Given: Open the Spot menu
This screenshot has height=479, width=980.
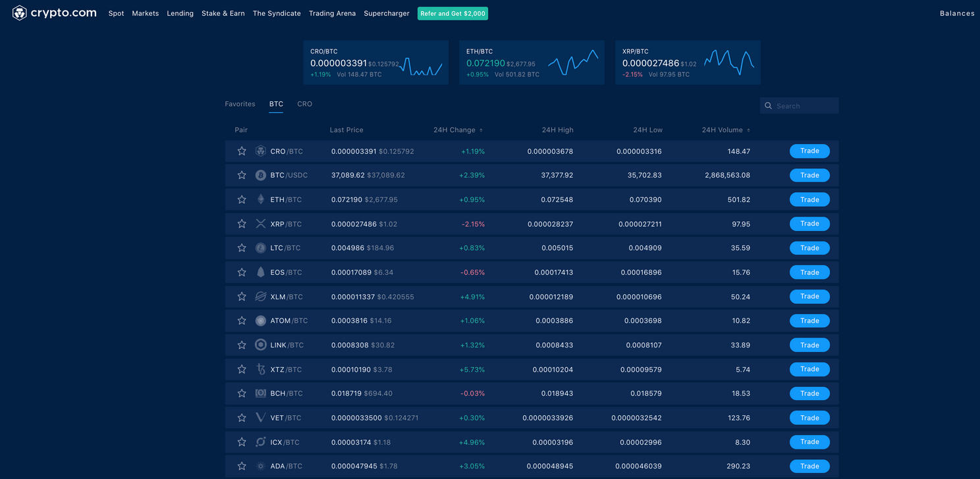Looking at the screenshot, I should (x=116, y=13).
